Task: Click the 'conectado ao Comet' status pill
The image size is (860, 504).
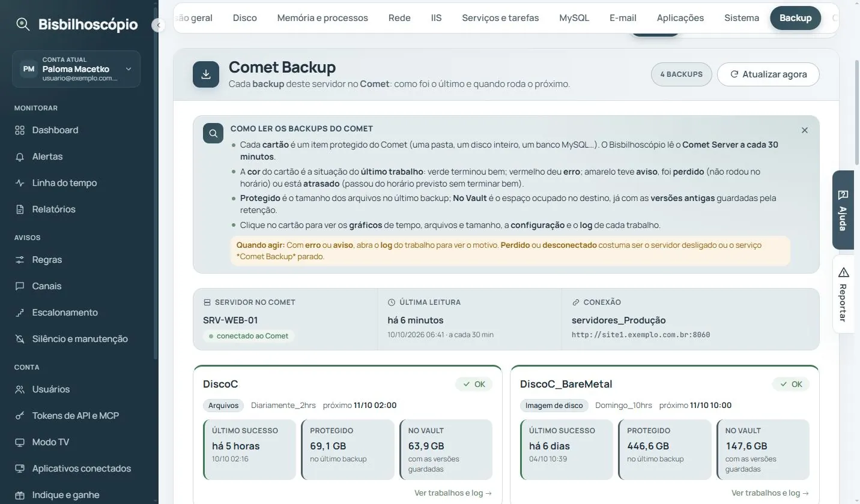Action: pos(249,336)
